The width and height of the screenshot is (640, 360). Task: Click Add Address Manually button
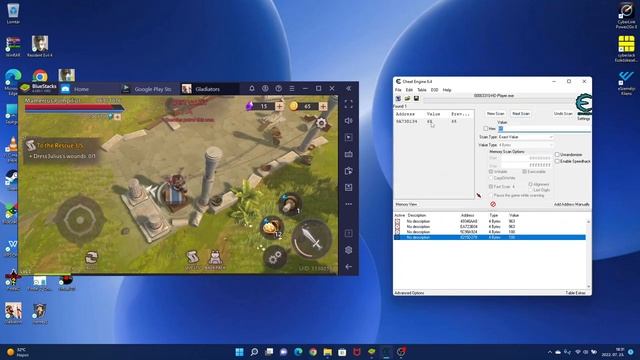(571, 204)
